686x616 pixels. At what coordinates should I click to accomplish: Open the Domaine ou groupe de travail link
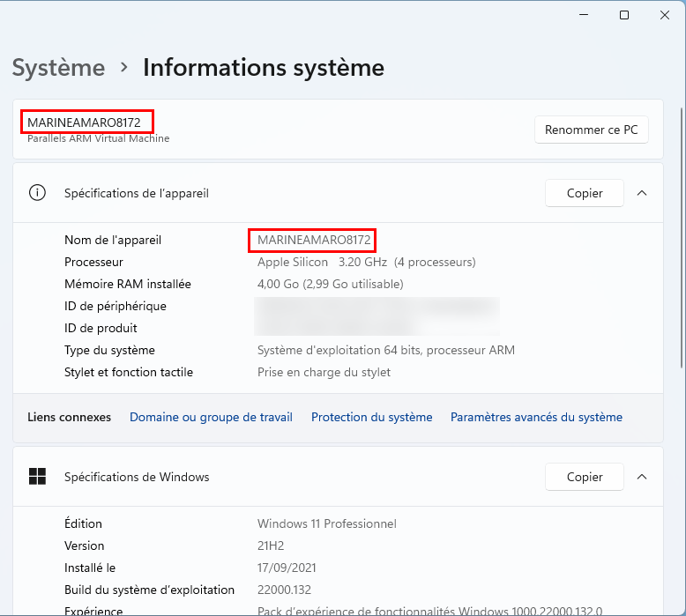(211, 417)
